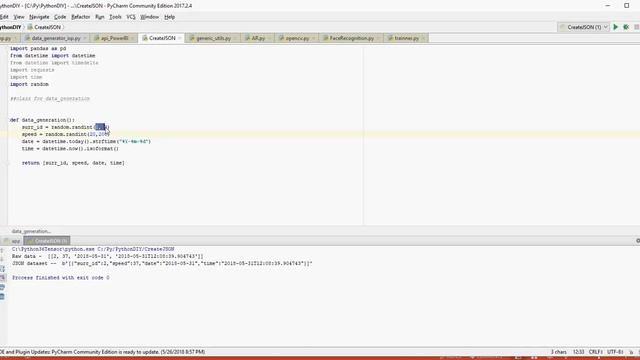Switch to the opencv.py editor tab

(297, 38)
